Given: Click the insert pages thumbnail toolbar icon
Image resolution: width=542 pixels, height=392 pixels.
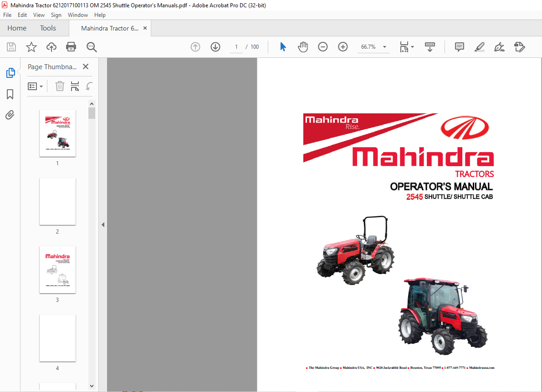Looking at the screenshot, I should pyautogui.click(x=75, y=86).
